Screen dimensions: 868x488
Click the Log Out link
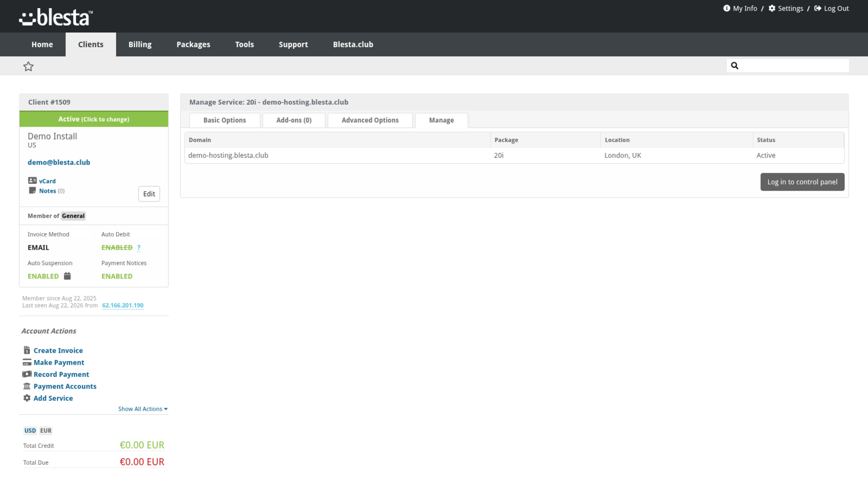coord(836,8)
